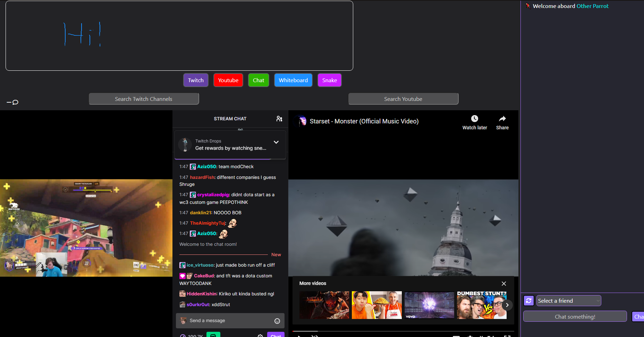Open the orange pasta cooking video thumbnail

(377, 305)
